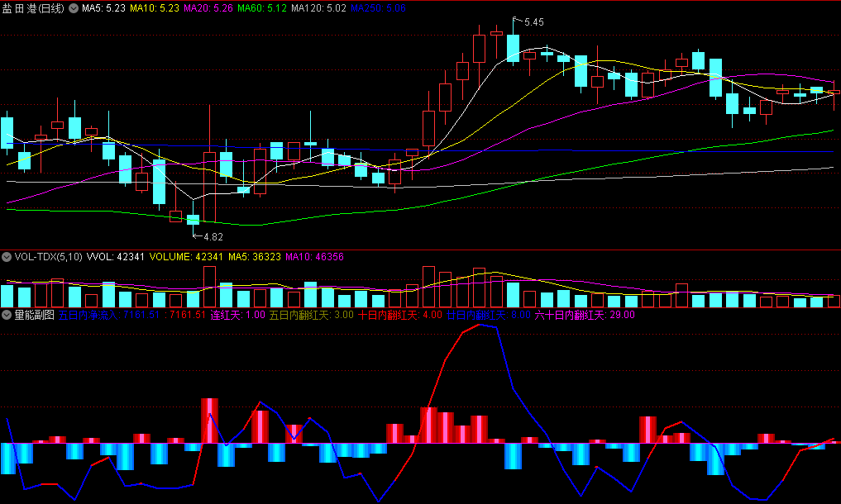Click the 廿日内翻红天: 8.00 label
The height and width of the screenshot is (504, 841).
click(x=488, y=315)
